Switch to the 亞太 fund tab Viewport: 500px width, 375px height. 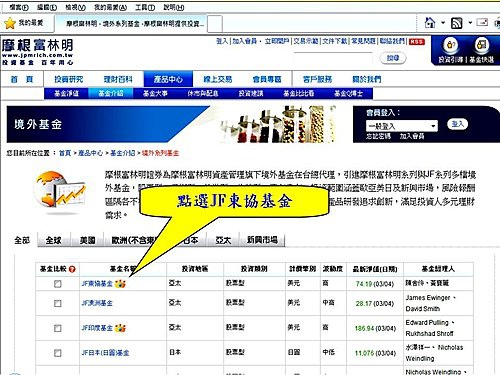pos(223,240)
